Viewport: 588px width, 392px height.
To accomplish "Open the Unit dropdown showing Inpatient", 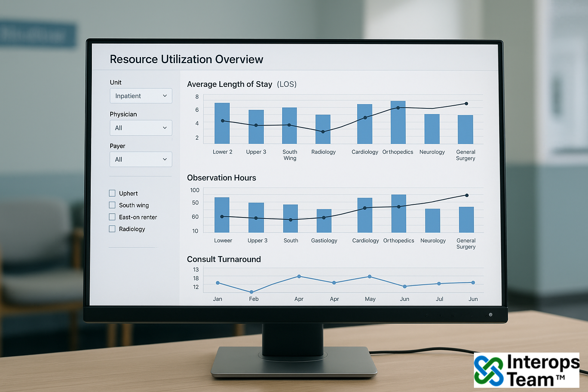I will pos(141,96).
